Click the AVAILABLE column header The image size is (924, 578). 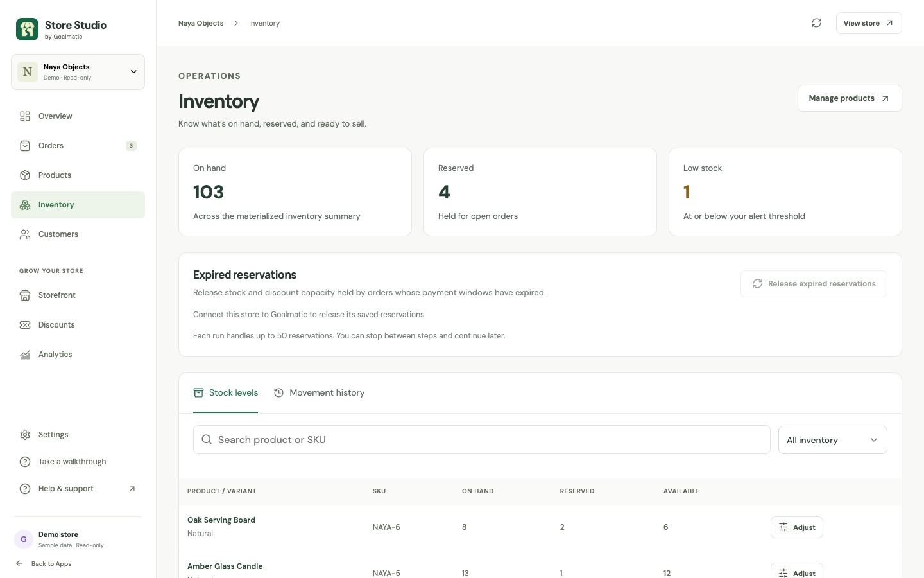click(681, 491)
